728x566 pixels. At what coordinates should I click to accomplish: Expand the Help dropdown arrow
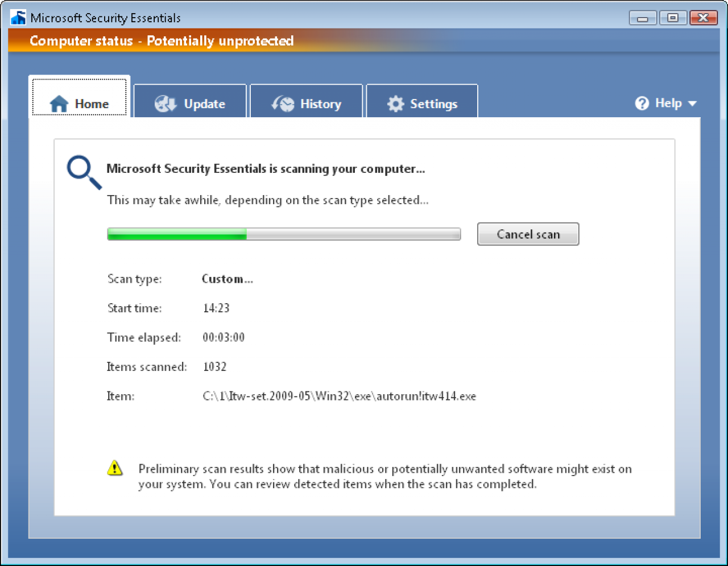point(692,104)
